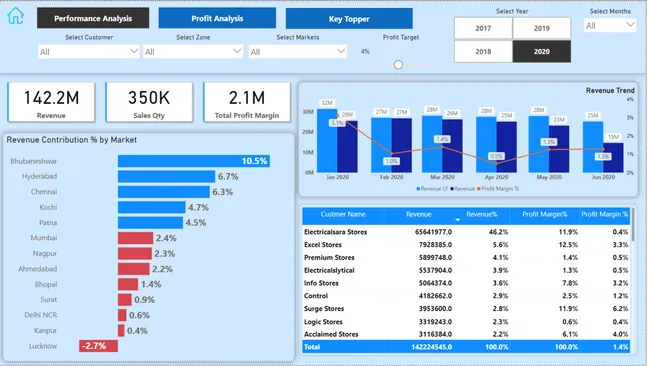Expand the Select Markets dropdown
Viewport: 650px width, 366px height.
pos(298,52)
